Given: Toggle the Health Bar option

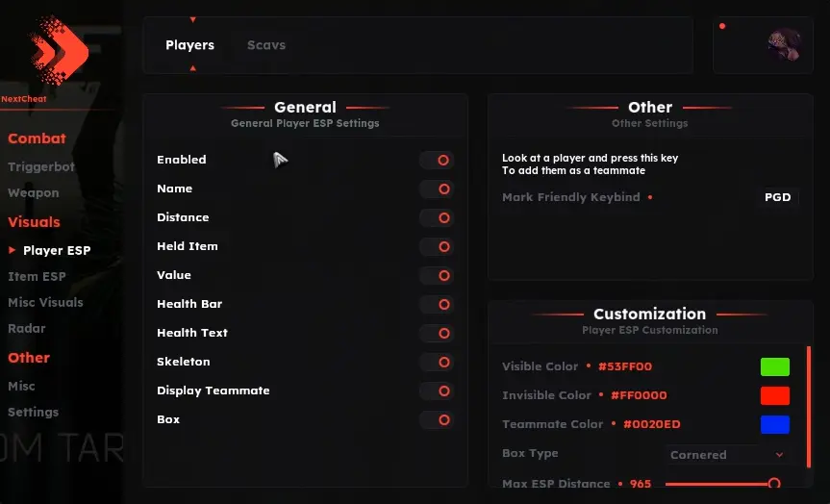Looking at the screenshot, I should tap(438, 305).
